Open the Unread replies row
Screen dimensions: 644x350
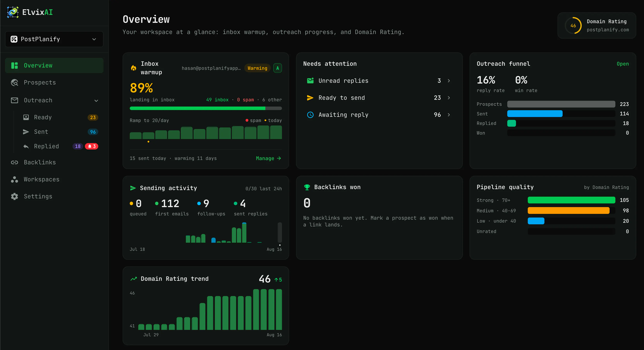tap(379, 81)
